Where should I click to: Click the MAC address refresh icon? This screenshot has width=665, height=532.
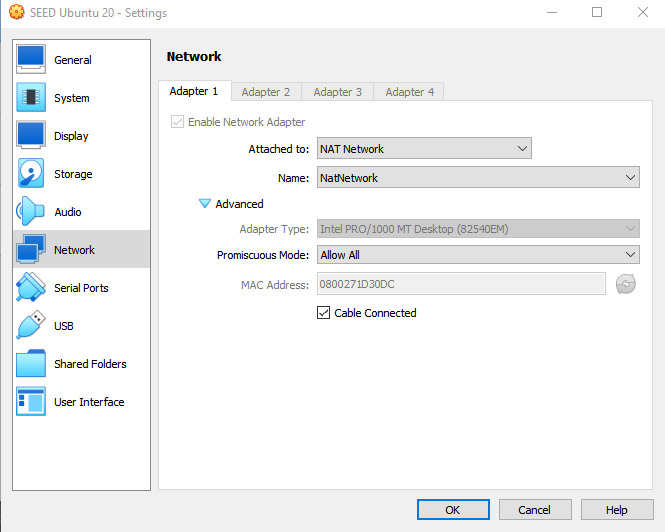click(626, 284)
